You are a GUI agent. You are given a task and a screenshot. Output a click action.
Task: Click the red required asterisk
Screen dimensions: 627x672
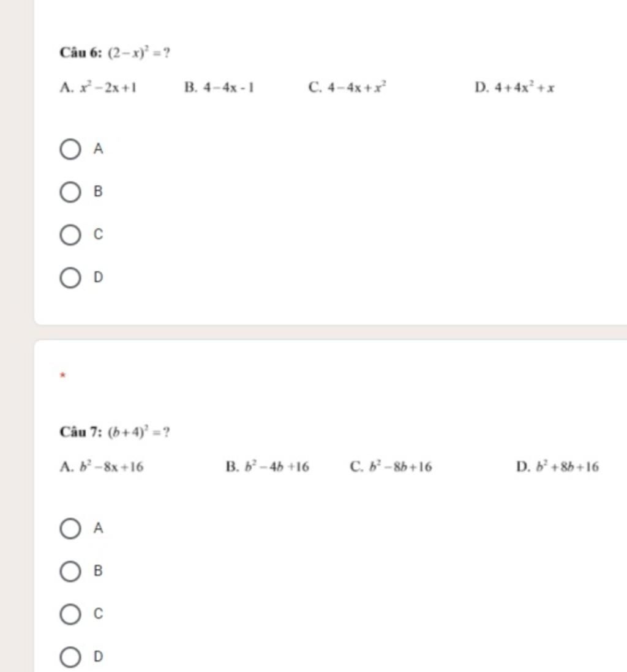coord(62,375)
